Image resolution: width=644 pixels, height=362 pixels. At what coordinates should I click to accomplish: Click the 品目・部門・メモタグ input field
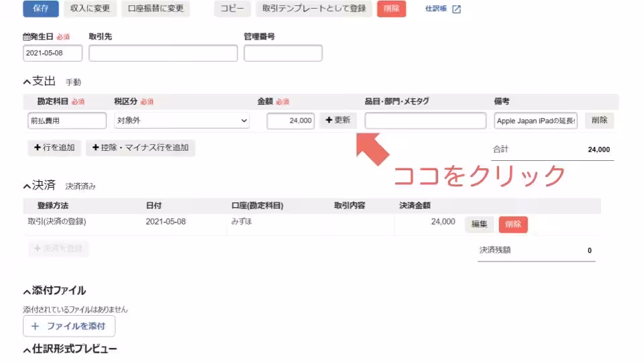425,121
